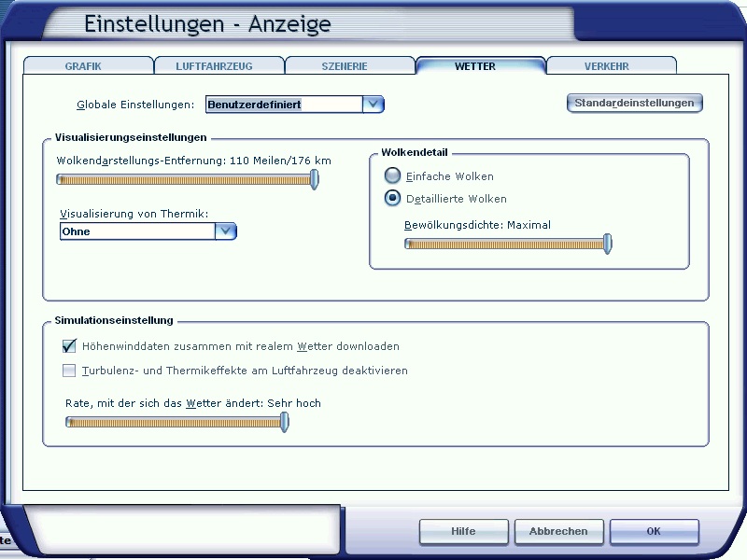
Task: Click the Bewölkungsdichte slider handle
Action: pyautogui.click(x=607, y=243)
